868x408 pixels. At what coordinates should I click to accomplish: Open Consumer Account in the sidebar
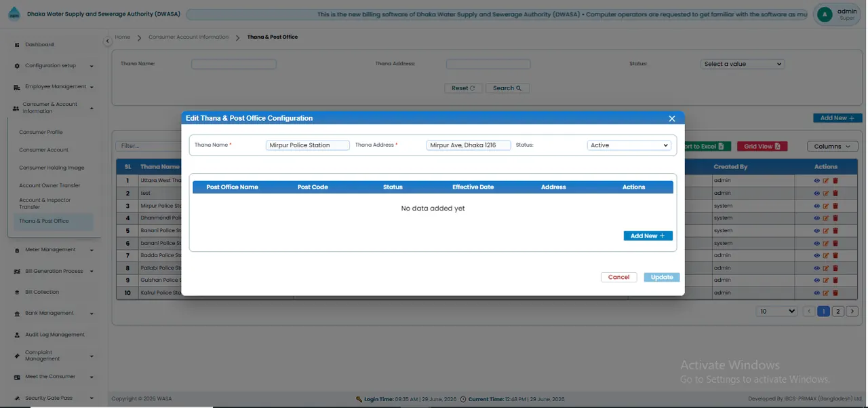tap(43, 150)
